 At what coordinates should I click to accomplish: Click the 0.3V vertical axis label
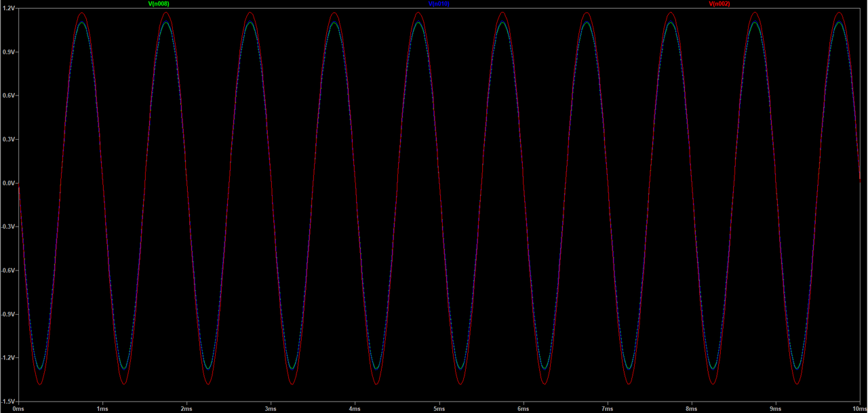pyautogui.click(x=8, y=139)
